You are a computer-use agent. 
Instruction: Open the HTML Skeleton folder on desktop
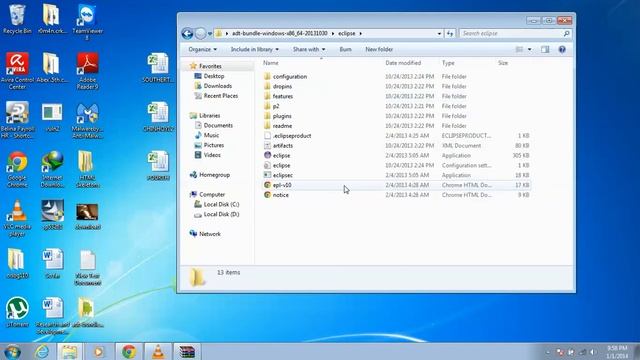tap(87, 169)
